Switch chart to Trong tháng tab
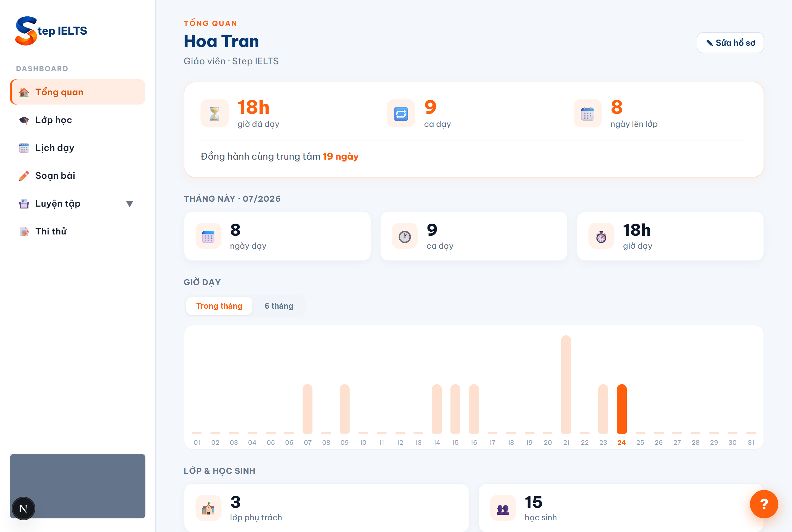This screenshot has width=792, height=532. [x=219, y=306]
